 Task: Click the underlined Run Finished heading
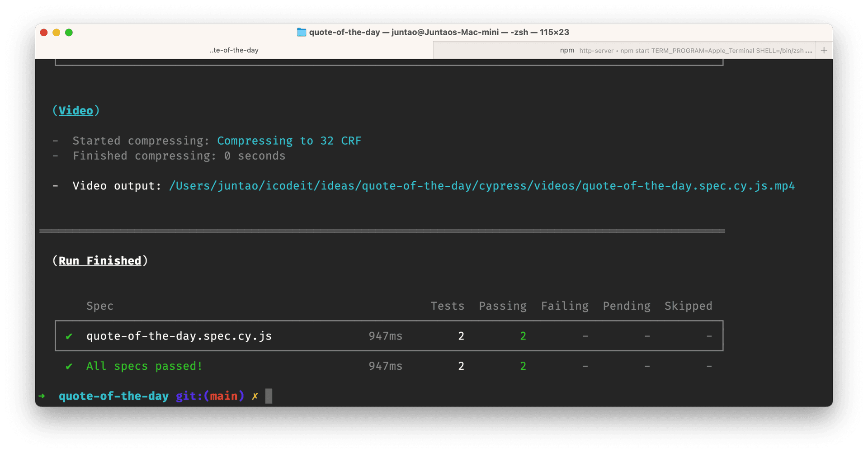pyautogui.click(x=100, y=261)
